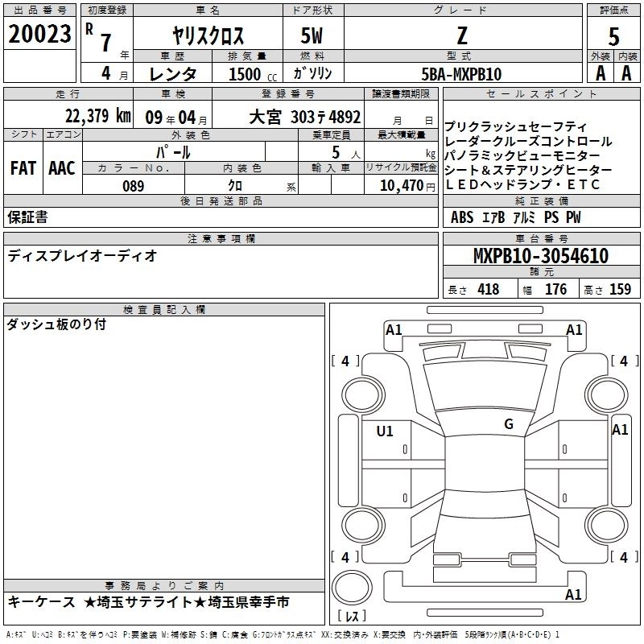The image size is (644, 644).
Task: Click PS in genuine equipment
Action: (551, 217)
